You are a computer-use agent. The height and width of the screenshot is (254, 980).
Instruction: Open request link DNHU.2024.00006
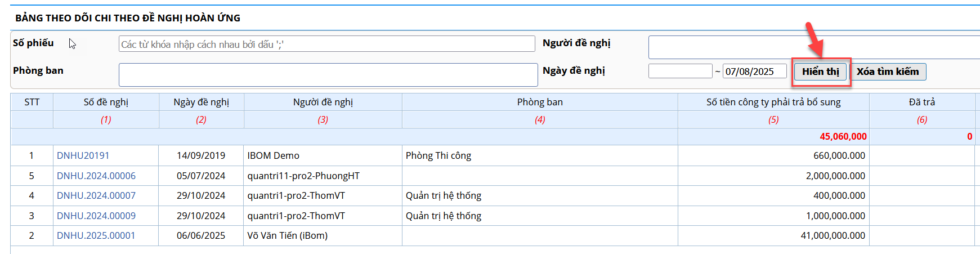[x=96, y=176]
